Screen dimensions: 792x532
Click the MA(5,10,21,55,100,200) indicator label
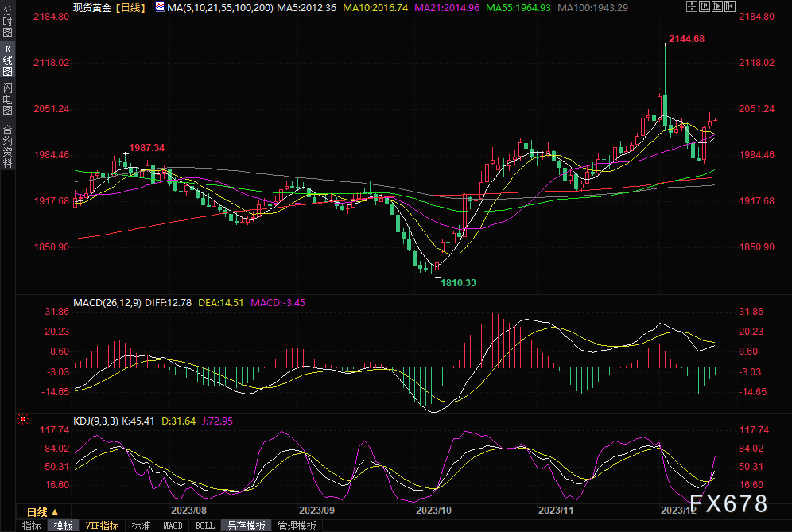221,7
